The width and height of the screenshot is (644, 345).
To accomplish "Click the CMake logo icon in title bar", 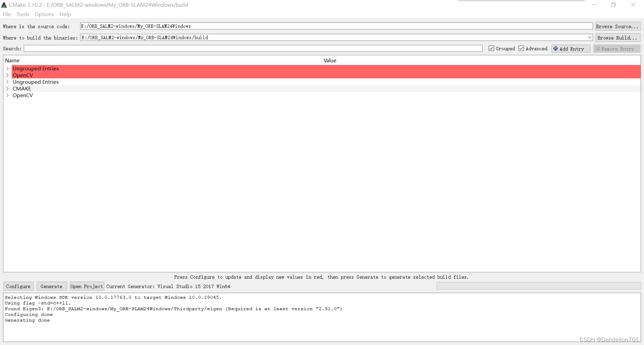I will click(4, 5).
